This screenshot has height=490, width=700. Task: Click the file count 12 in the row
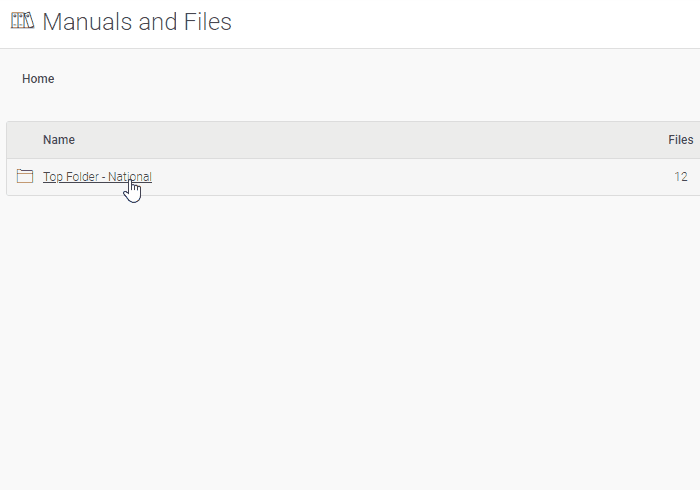[681, 177]
